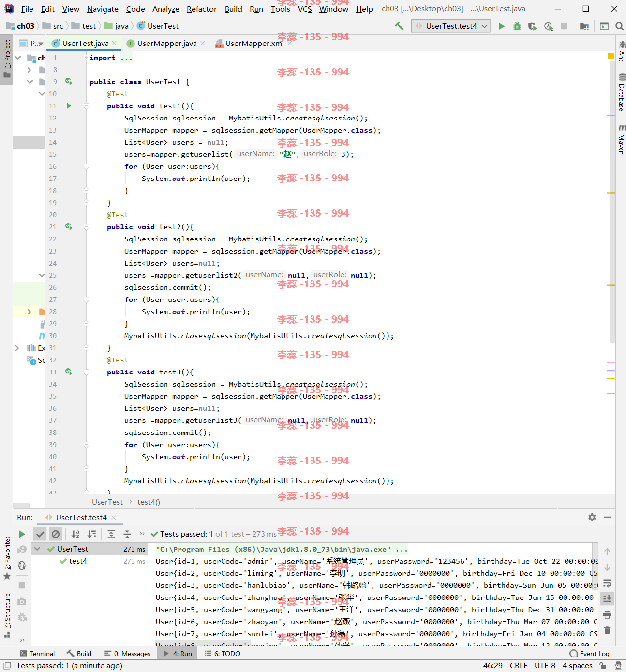Build the project with the hammer icon
The image size is (626, 672).
399,26
